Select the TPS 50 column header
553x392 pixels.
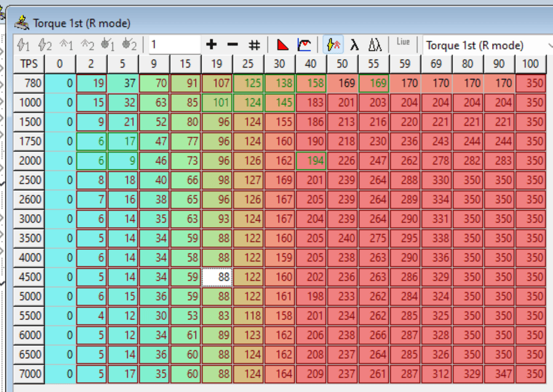click(341, 64)
